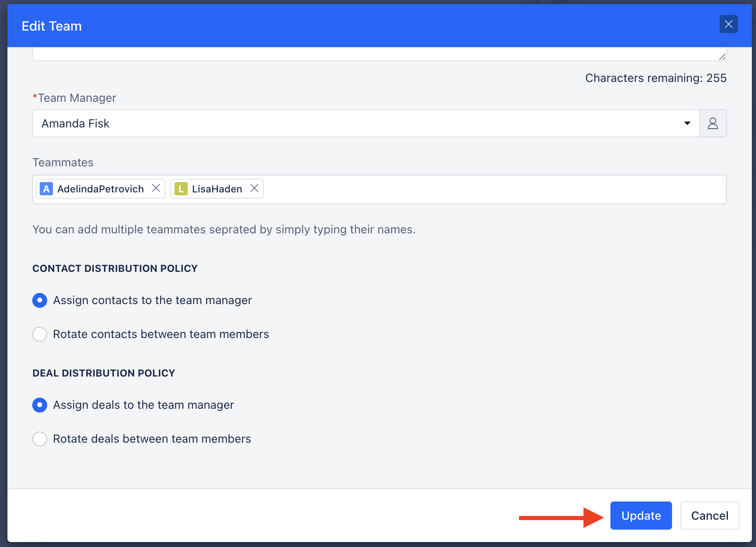Click the description textarea resize handle
Image resolution: width=756 pixels, height=547 pixels.
[x=722, y=57]
